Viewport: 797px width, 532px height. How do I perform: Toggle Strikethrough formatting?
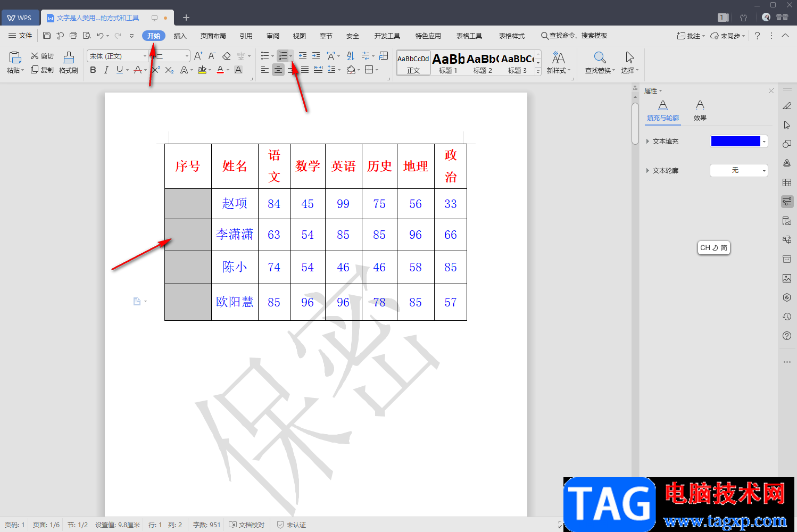138,70
